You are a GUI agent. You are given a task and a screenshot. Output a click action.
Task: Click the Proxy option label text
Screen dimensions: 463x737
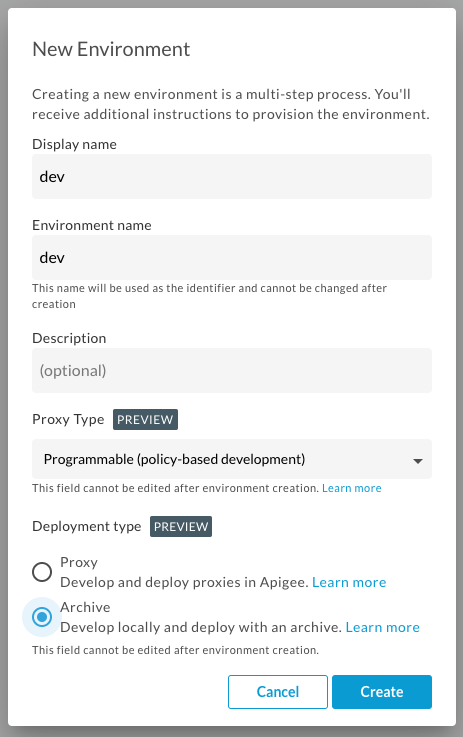click(79, 562)
